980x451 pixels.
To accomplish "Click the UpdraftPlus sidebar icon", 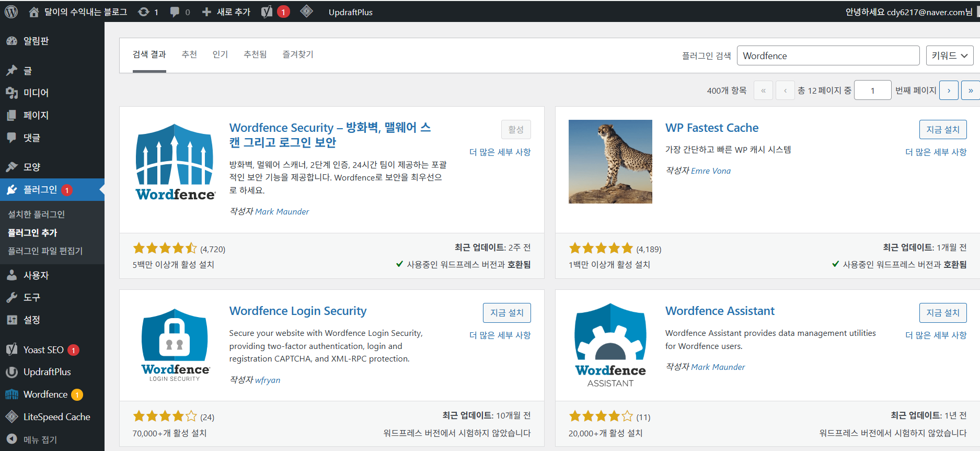I will tap(11, 372).
